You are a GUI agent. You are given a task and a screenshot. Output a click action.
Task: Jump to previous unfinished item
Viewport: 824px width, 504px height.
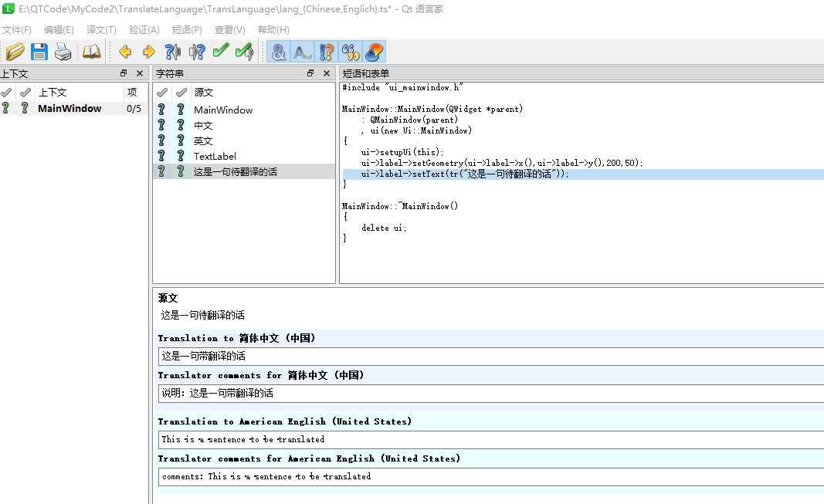click(172, 52)
